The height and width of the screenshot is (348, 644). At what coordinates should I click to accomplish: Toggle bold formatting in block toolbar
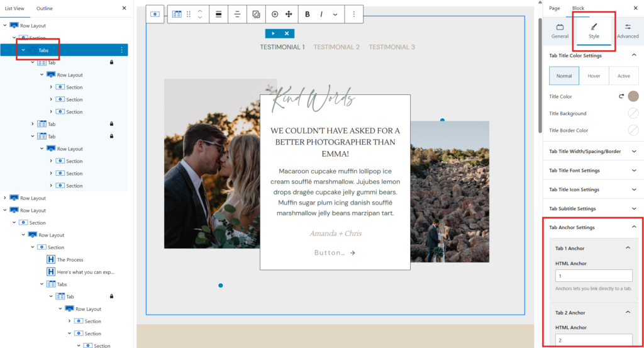click(308, 14)
